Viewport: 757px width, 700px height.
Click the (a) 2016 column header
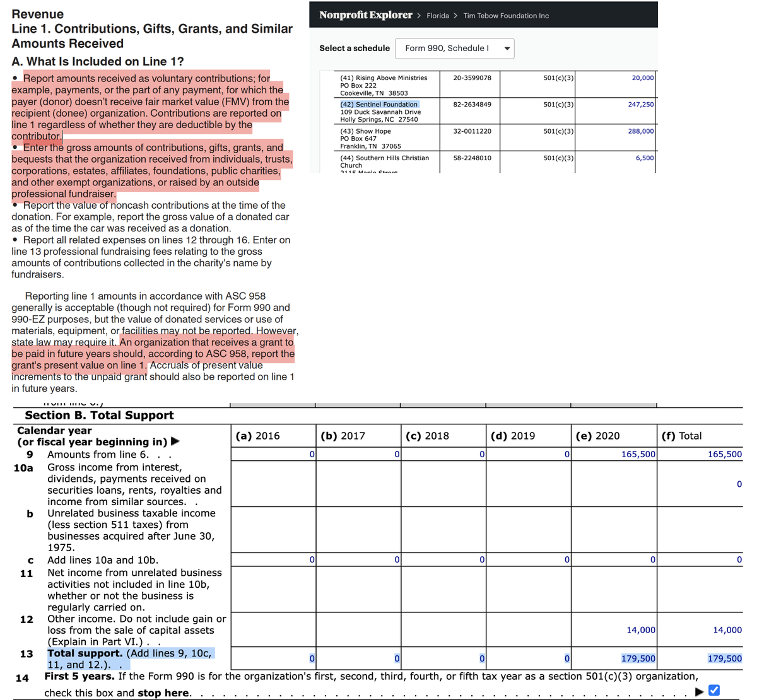pos(257,436)
